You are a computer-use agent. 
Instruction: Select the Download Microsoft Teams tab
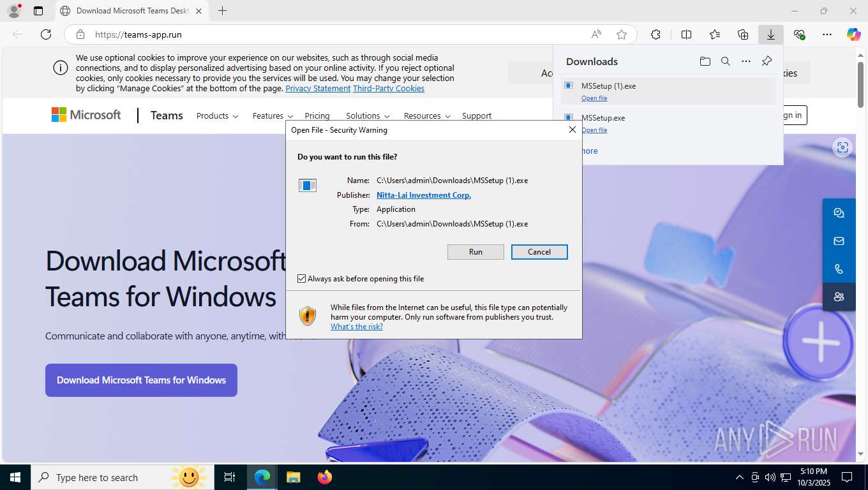(131, 11)
